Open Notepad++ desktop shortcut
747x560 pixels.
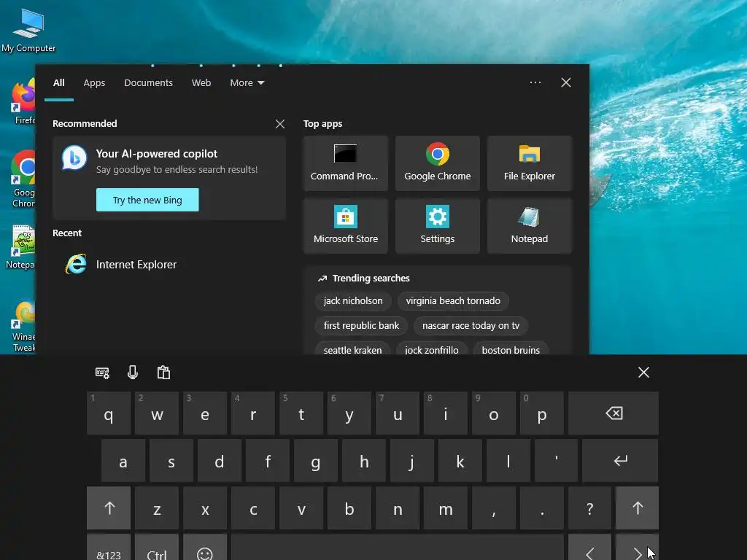tap(22, 248)
